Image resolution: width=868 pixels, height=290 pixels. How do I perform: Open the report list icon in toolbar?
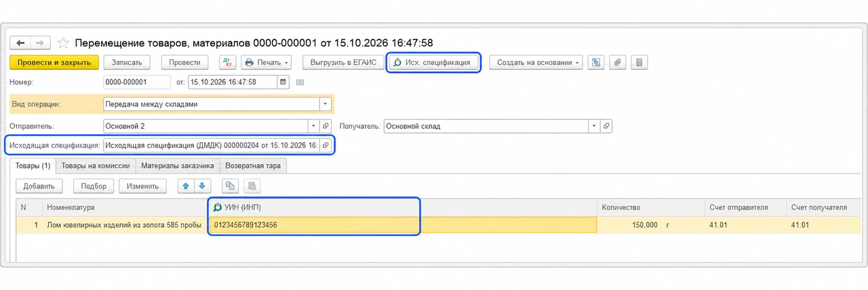pos(638,62)
